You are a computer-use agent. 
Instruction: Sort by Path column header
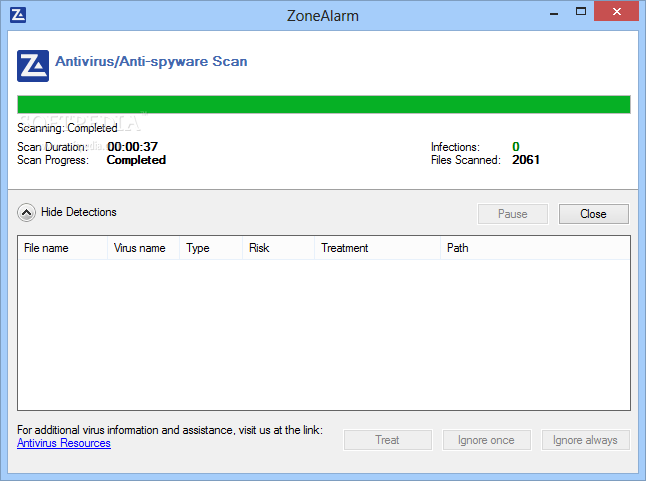tap(535, 248)
